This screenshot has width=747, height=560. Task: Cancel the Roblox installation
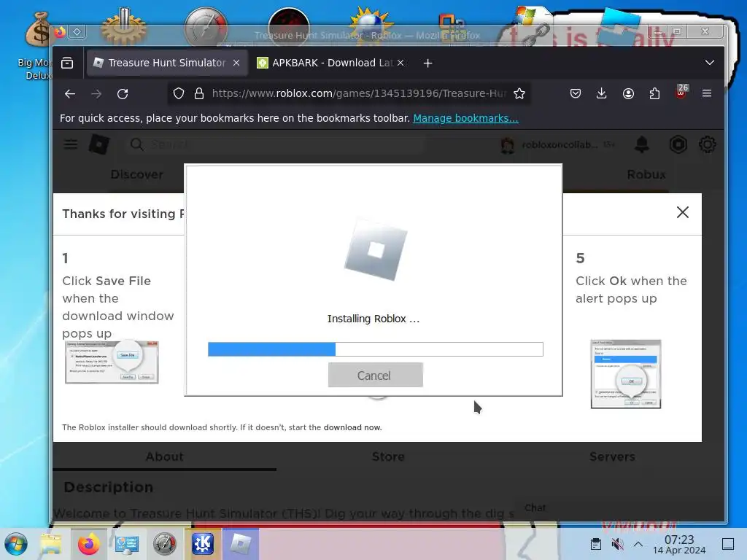(375, 376)
